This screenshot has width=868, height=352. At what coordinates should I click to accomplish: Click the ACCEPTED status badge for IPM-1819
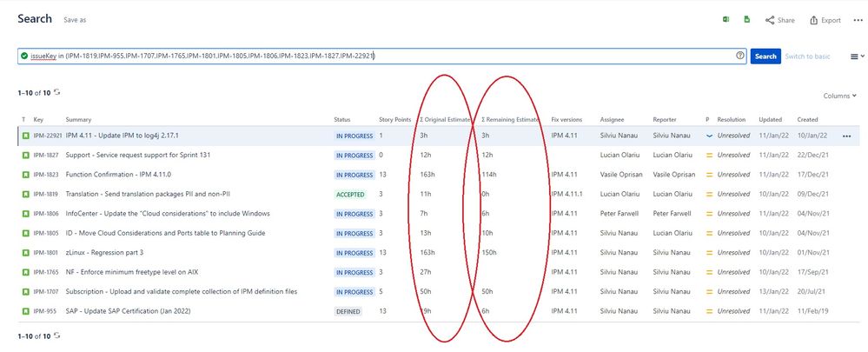click(350, 195)
